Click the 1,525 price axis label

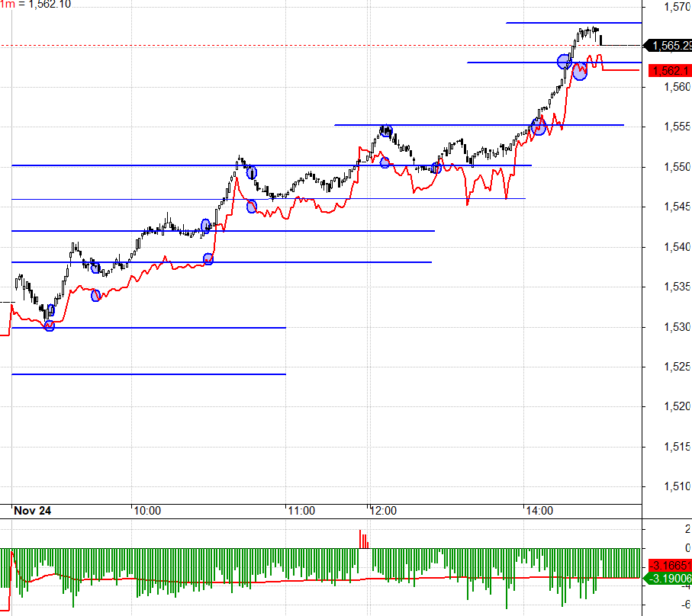click(x=678, y=367)
